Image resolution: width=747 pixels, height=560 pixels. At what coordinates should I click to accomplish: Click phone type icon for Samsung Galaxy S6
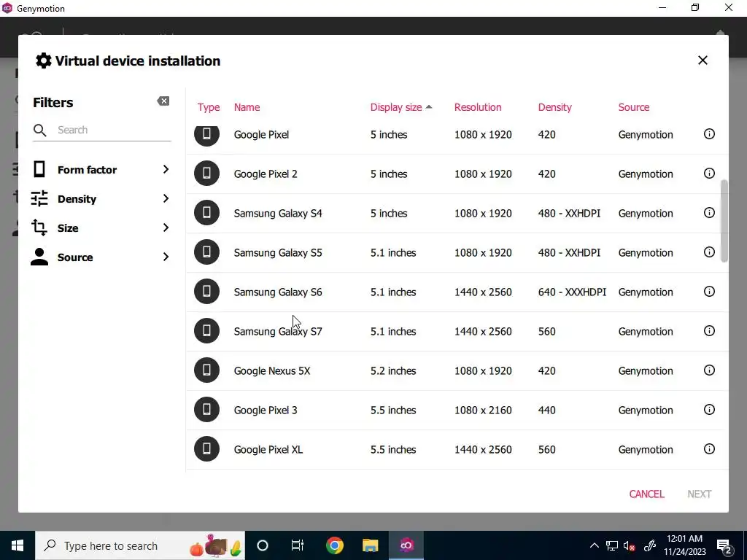(x=206, y=292)
